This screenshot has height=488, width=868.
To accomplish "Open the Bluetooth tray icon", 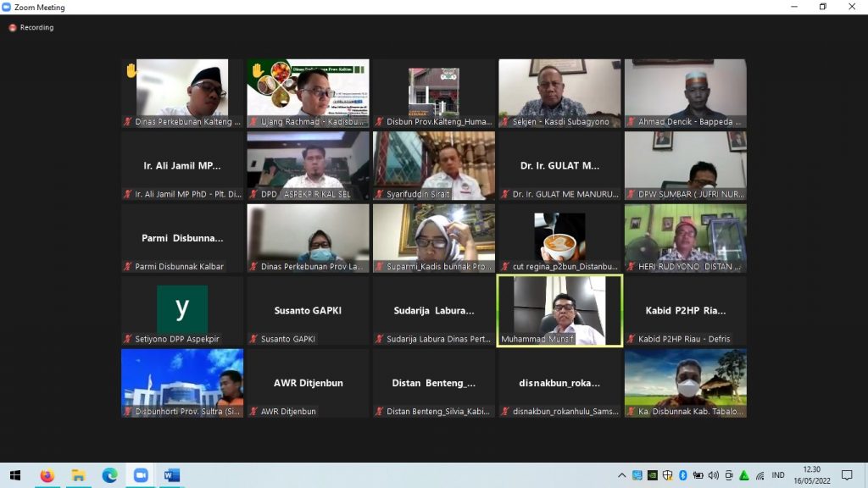I will tap(682, 475).
